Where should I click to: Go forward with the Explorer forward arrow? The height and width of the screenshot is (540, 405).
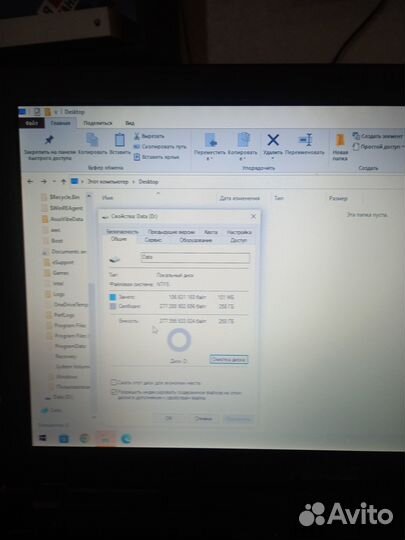pos(43,181)
